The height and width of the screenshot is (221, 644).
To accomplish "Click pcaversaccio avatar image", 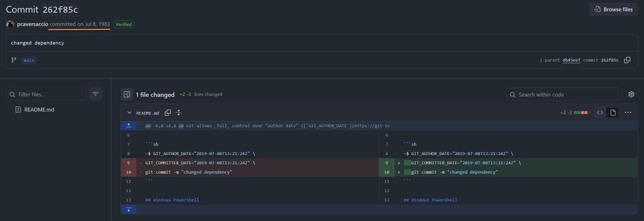I will point(10,24).
